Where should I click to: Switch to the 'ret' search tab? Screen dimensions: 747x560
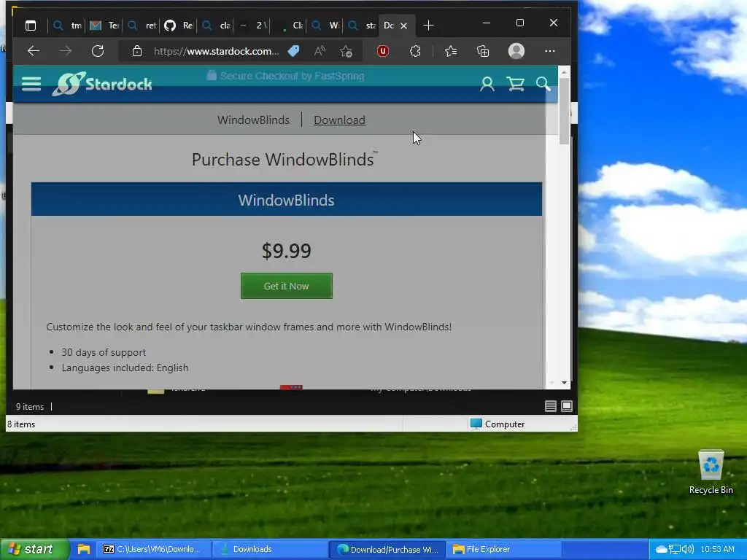[x=142, y=26]
